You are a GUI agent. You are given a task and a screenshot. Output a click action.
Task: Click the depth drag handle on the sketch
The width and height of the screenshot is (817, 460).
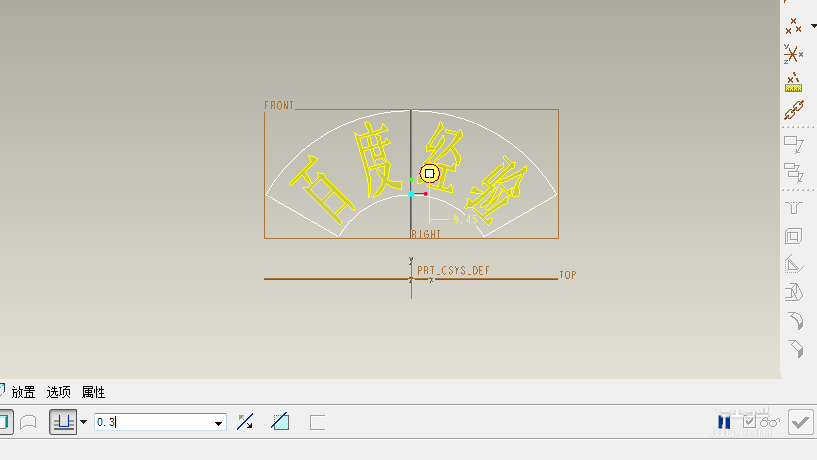[429, 173]
